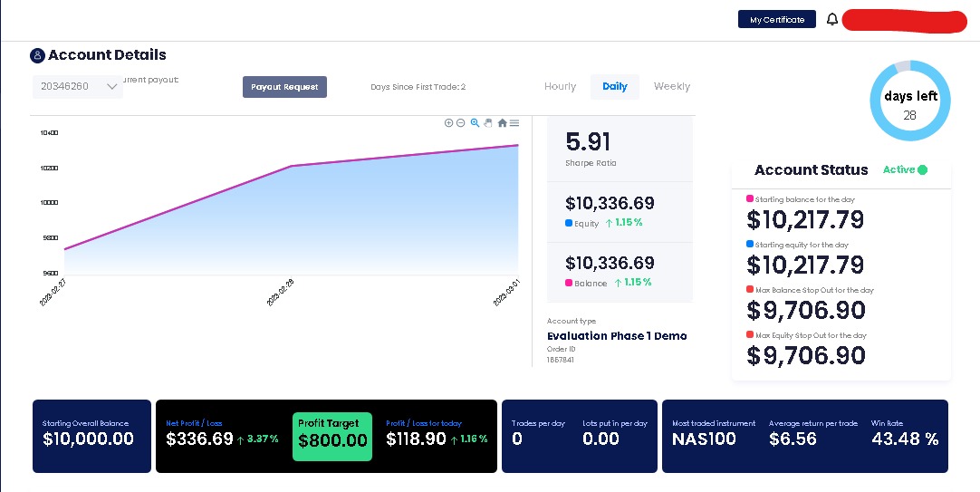This screenshot has height=492, width=980.
Task: Expand the account number 20346260 dropdown
Action: coord(78,86)
